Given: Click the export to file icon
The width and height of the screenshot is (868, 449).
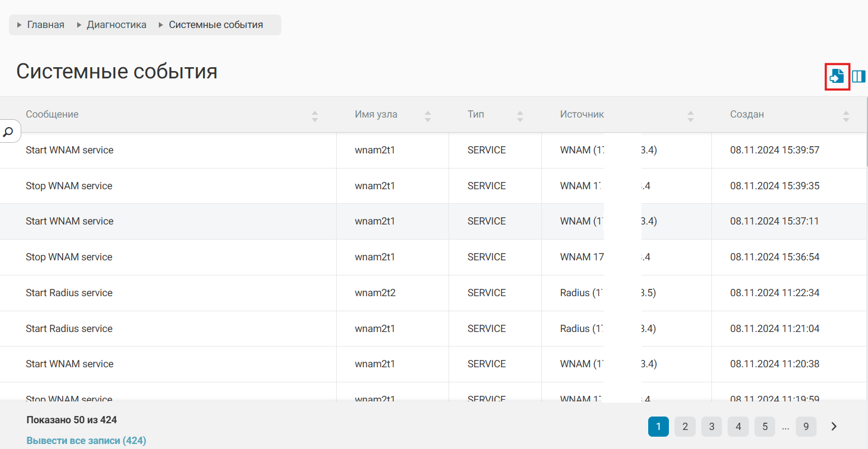Looking at the screenshot, I should tap(837, 76).
